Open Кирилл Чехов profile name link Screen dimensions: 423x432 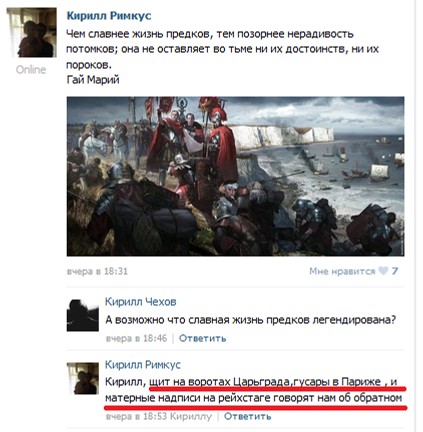pos(141,302)
